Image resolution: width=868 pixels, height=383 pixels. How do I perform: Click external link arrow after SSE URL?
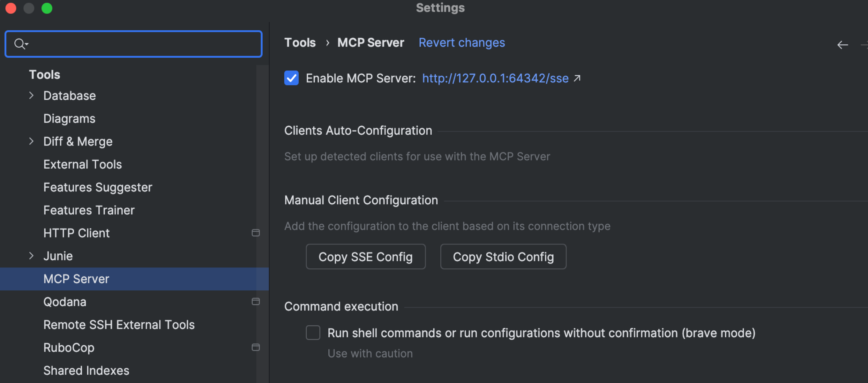coord(577,78)
